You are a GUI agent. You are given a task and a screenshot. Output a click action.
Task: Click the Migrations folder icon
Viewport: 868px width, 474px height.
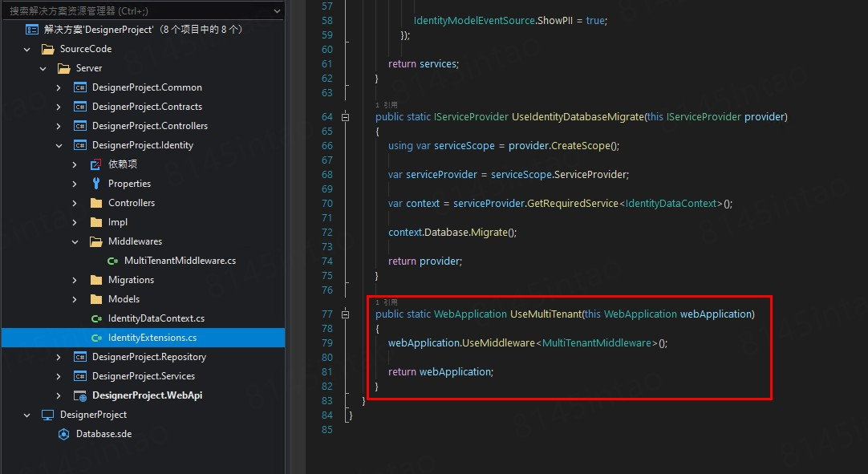point(96,280)
